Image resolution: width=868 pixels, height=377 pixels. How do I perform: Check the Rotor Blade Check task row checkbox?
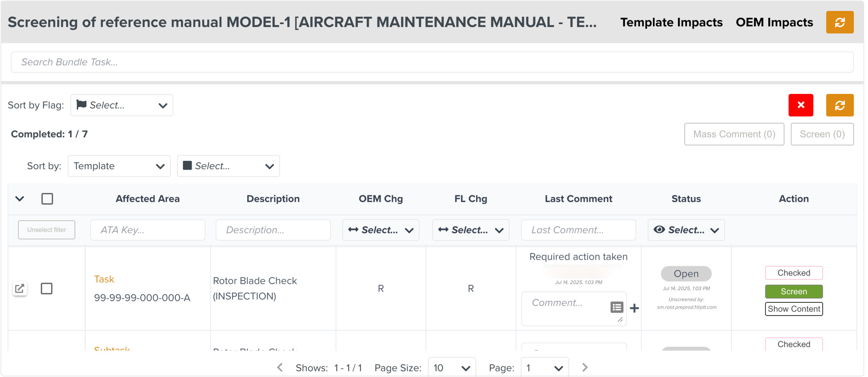coord(47,288)
